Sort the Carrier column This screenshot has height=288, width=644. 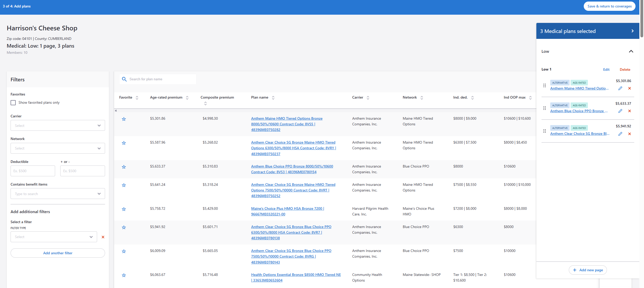pyautogui.click(x=368, y=98)
